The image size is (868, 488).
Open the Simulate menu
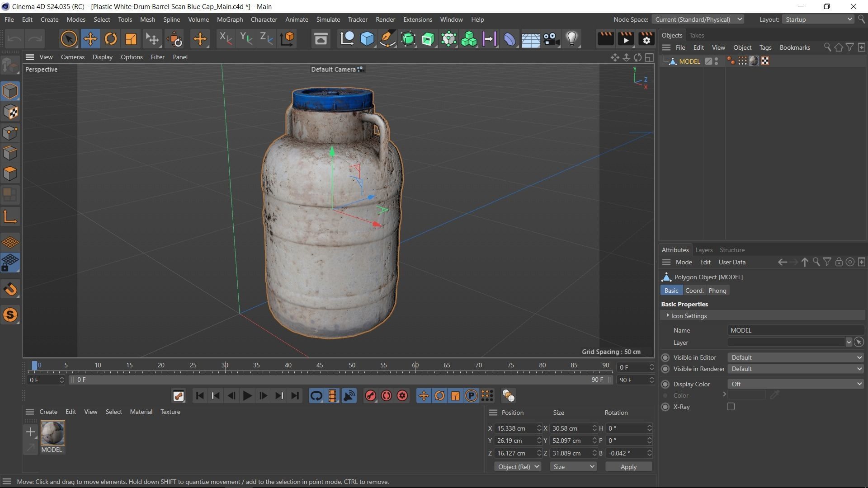328,19
